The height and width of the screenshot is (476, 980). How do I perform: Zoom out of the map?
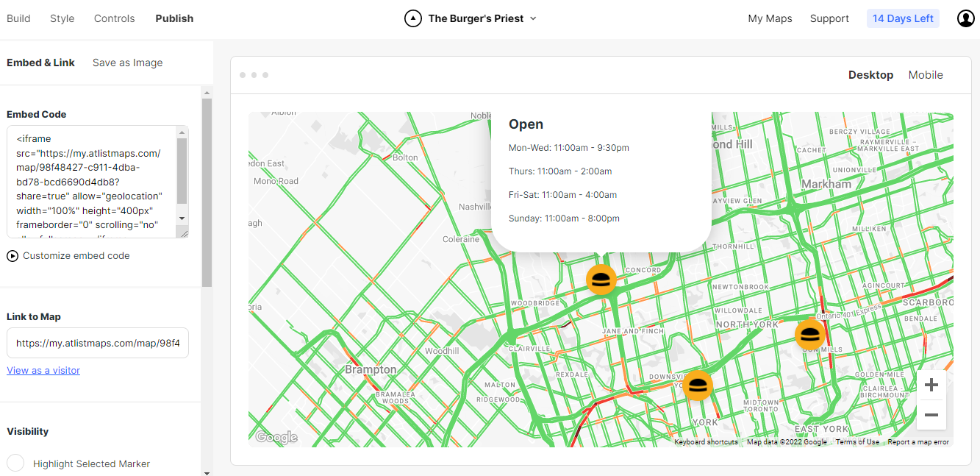coord(931,415)
